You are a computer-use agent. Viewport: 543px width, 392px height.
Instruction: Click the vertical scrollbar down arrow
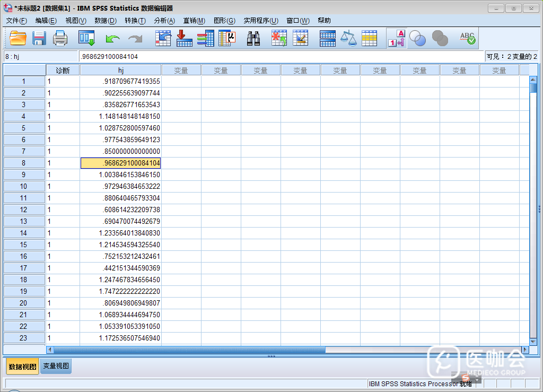pos(533,341)
